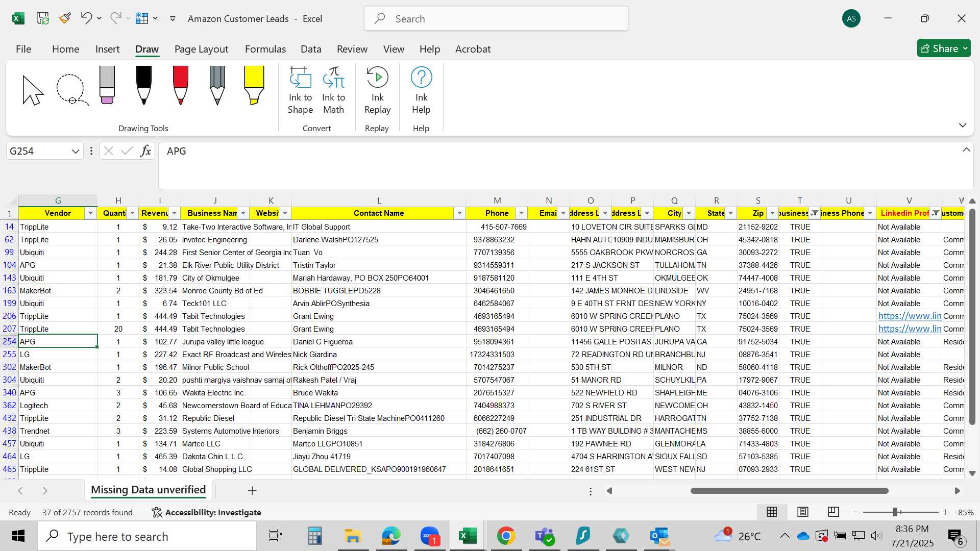Viewport: 980px width, 551px height.
Task: Select the Missing Data unverified sheet tab
Action: click(x=148, y=490)
